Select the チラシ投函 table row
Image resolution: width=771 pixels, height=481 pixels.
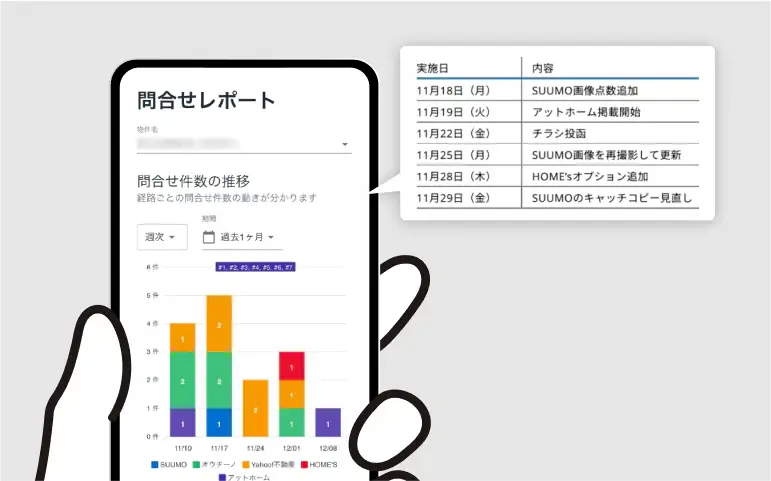(x=556, y=133)
